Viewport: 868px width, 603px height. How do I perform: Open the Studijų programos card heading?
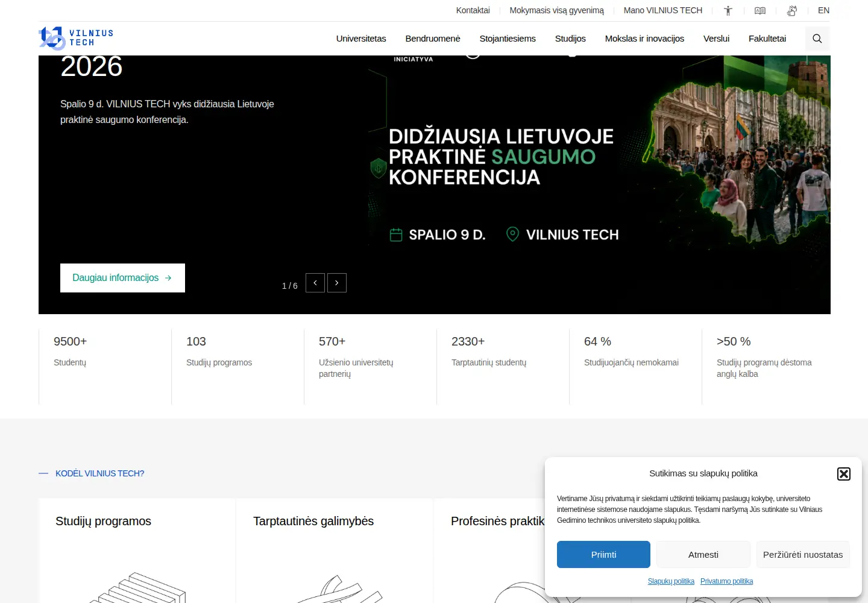103,521
